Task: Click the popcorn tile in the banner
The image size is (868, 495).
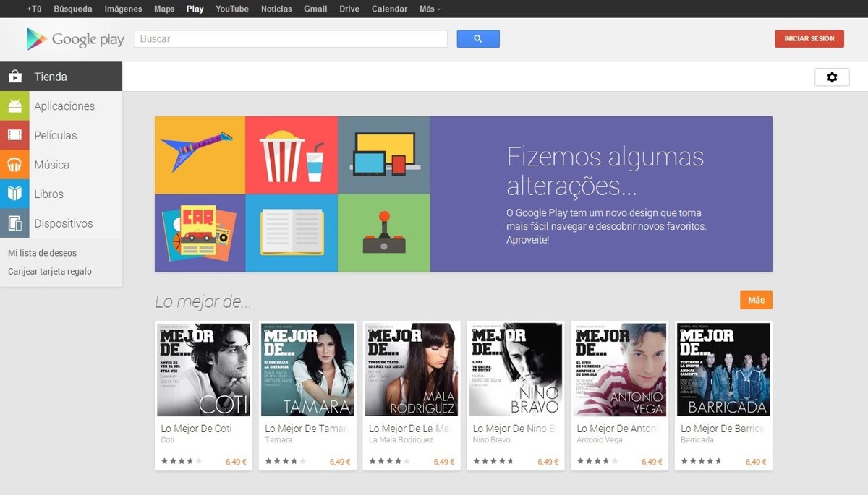Action: tap(291, 155)
